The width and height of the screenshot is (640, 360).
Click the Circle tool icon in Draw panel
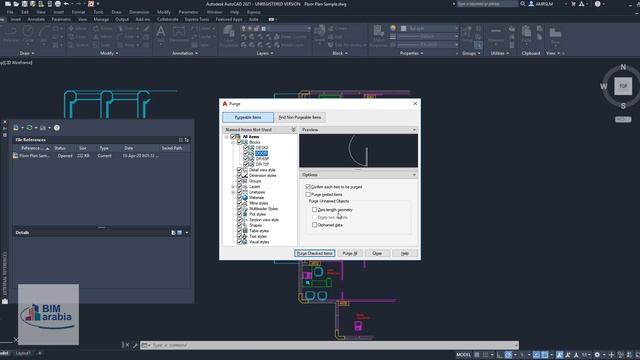(x=28, y=32)
